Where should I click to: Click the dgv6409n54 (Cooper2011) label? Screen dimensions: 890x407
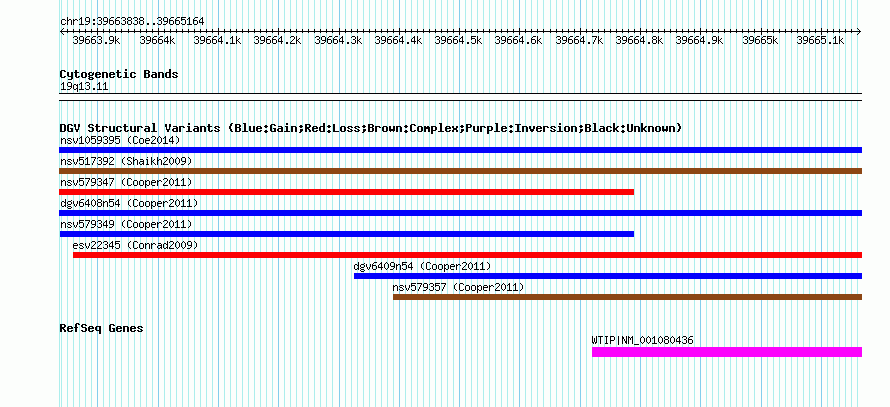pyautogui.click(x=422, y=266)
